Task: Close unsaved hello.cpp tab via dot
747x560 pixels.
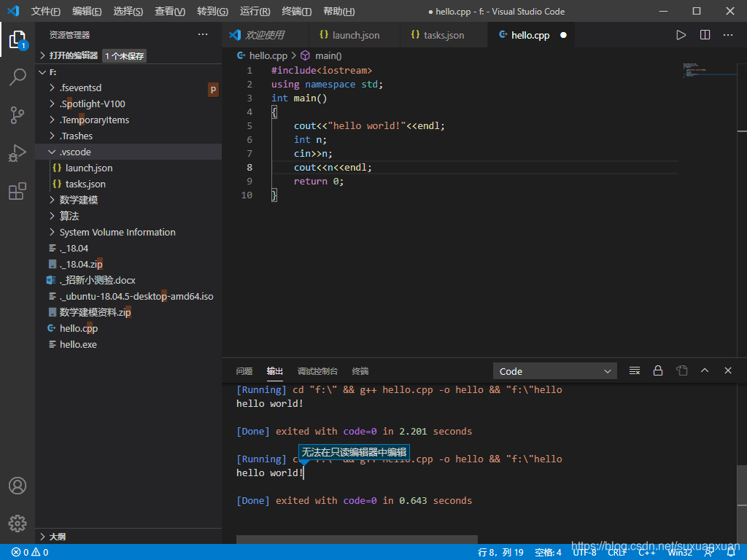Action: point(564,35)
